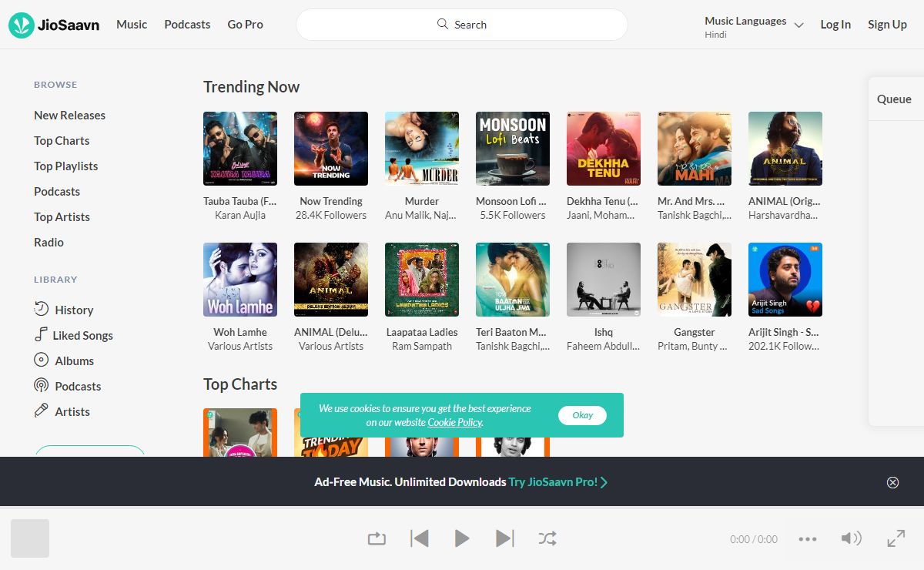
Task: Open Monsoon Lofi Beats cover
Action: (x=513, y=149)
